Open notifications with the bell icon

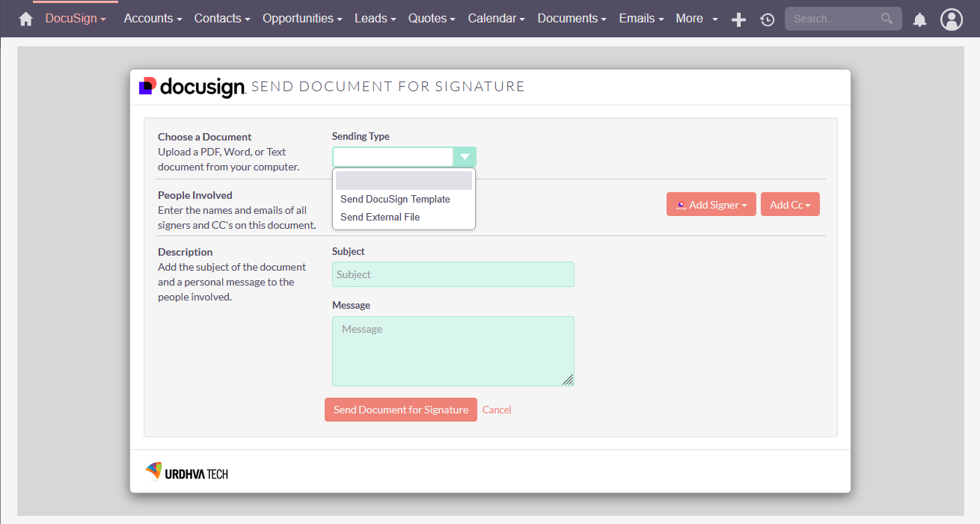(x=919, y=19)
